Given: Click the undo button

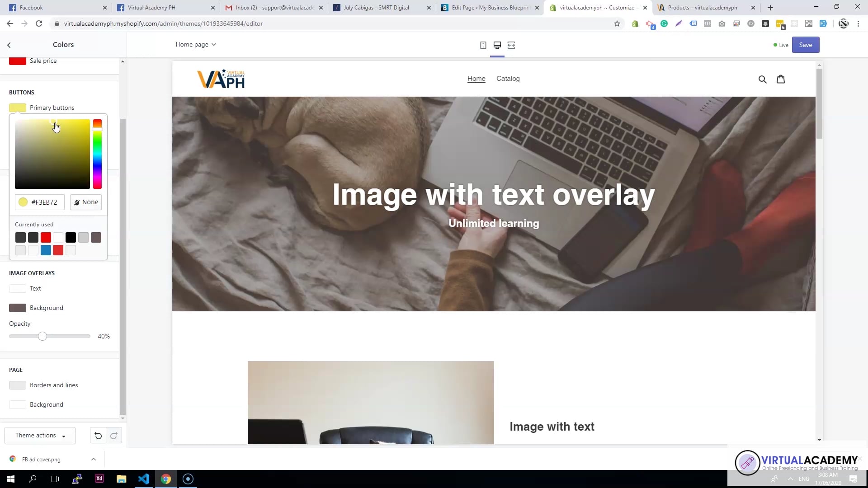Looking at the screenshot, I should pyautogui.click(x=98, y=436).
